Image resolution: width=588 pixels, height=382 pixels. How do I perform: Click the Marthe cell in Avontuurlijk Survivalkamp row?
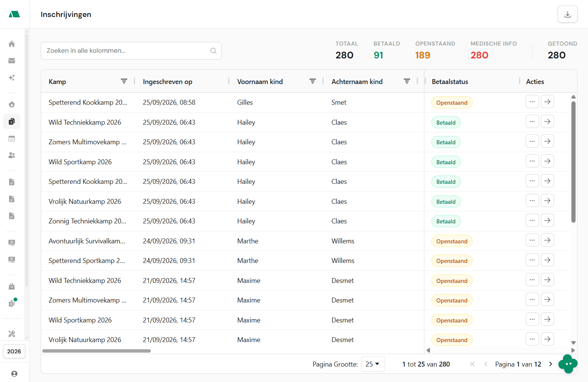[x=248, y=241]
